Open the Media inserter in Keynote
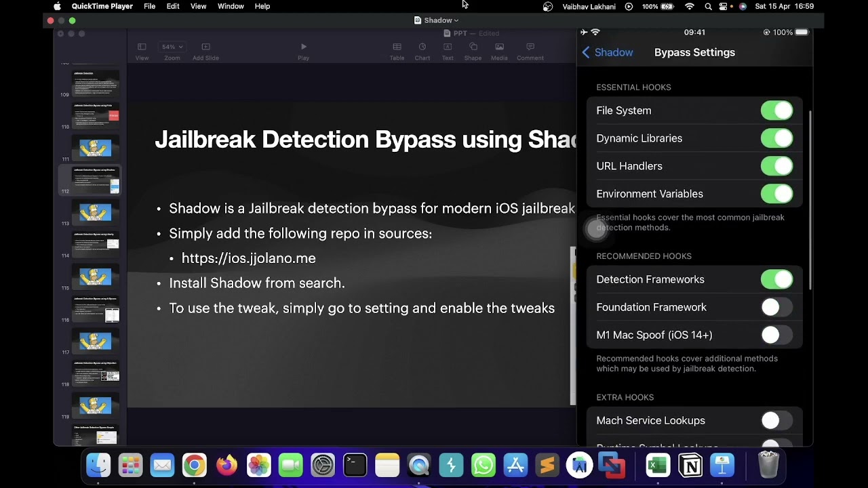 click(499, 52)
